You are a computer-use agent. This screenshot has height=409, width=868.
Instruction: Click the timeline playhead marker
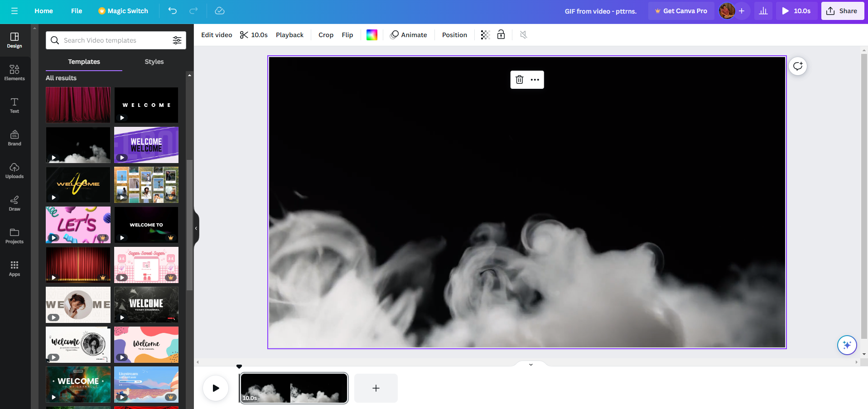point(239,366)
